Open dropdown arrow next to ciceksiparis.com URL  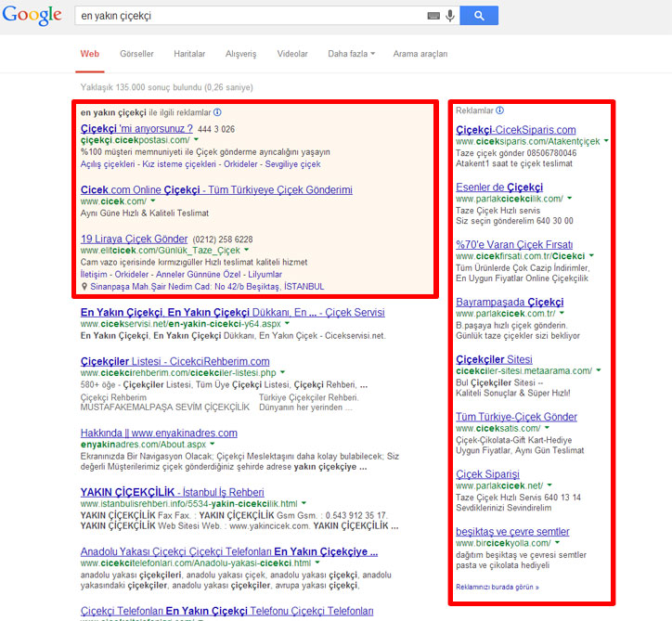coord(606,140)
